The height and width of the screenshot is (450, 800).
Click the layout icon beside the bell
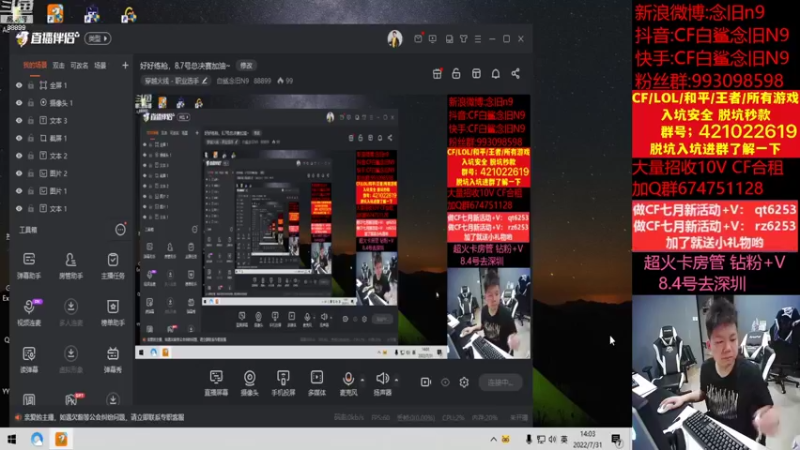click(x=476, y=73)
